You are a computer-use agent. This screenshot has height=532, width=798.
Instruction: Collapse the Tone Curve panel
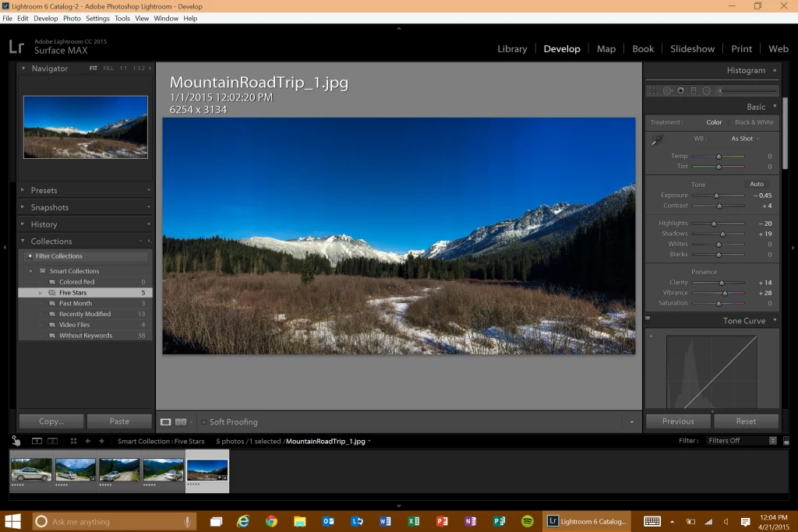[x=775, y=320]
